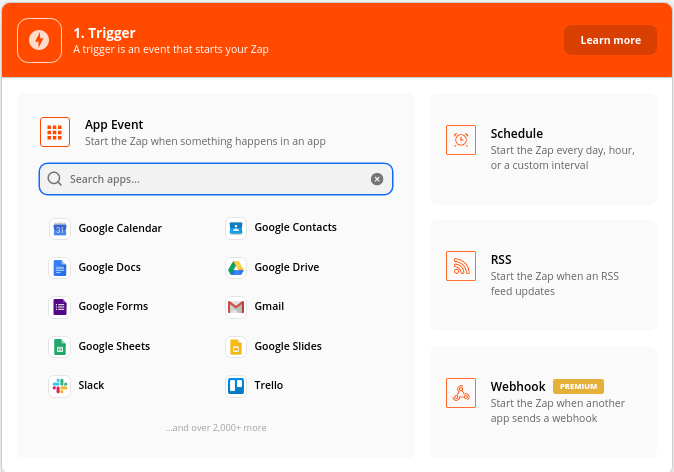
Task: Click 'Start the Zap when another app sends' description
Action: pos(558,411)
